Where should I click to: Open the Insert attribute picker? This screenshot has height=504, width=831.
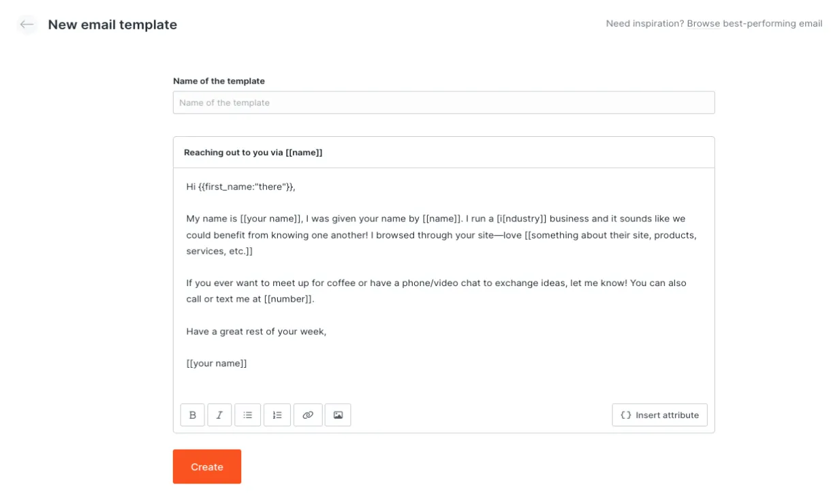659,414
